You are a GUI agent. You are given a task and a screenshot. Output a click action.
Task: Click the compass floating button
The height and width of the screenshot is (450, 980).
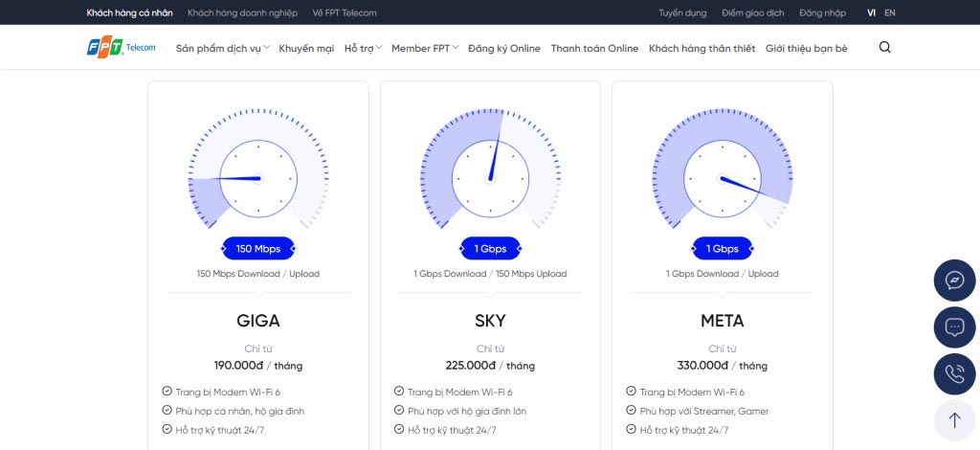[x=954, y=281]
